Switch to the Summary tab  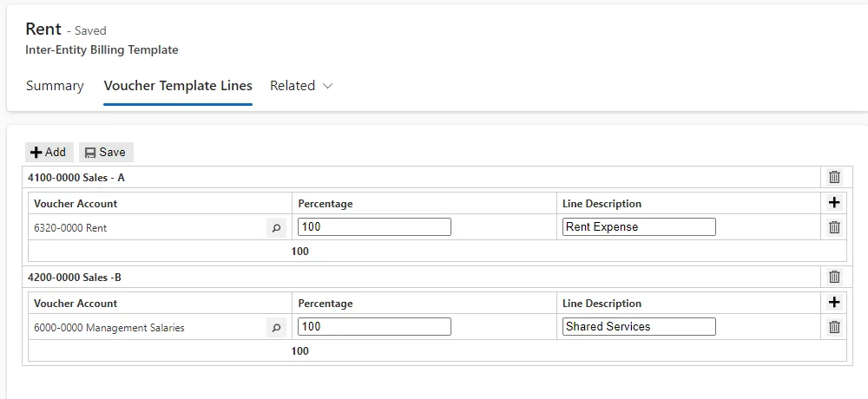pos(55,86)
